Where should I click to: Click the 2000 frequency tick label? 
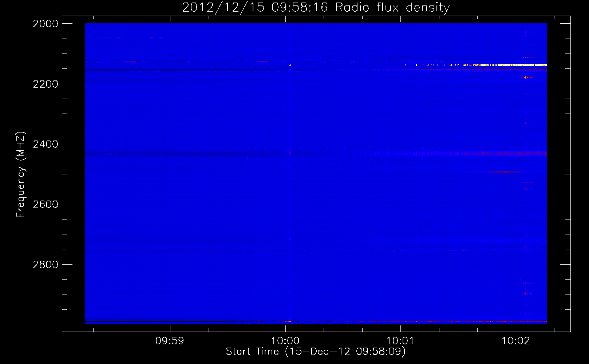pos(46,24)
